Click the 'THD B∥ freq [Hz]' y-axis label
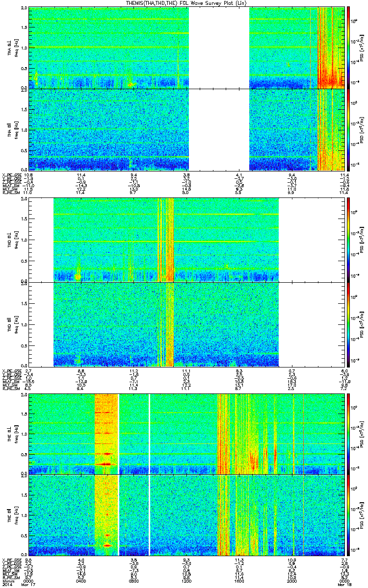 pyautogui.click(x=12, y=324)
